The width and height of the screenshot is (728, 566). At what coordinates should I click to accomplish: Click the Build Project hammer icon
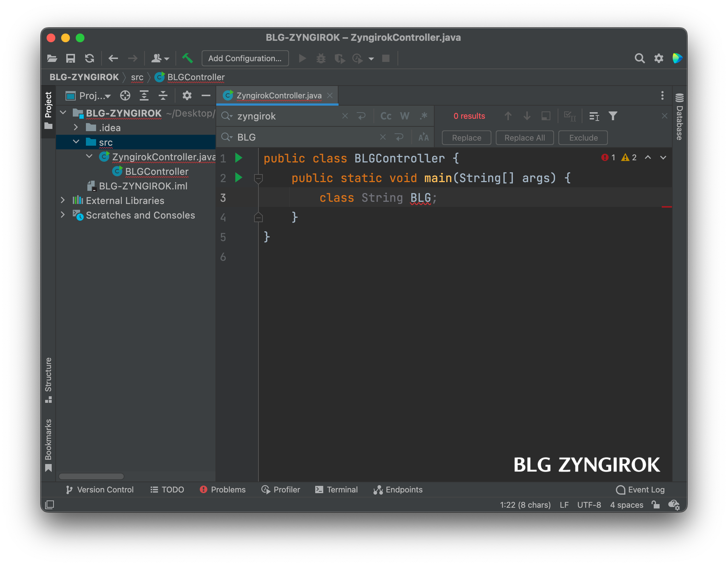point(187,58)
